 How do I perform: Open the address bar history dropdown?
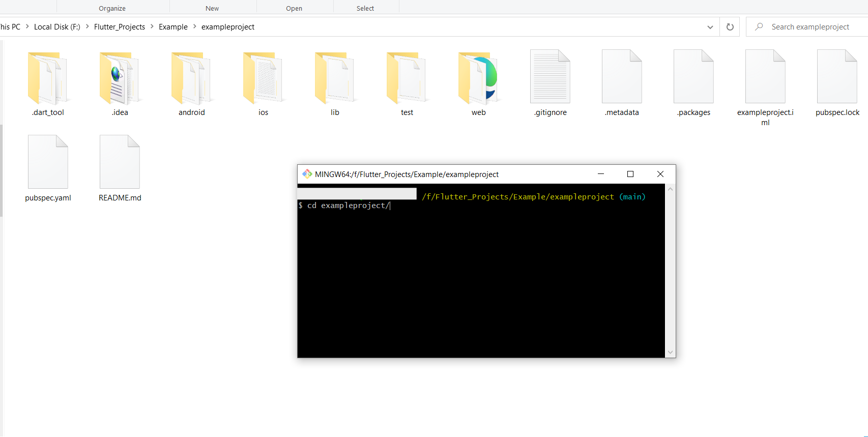[710, 27]
